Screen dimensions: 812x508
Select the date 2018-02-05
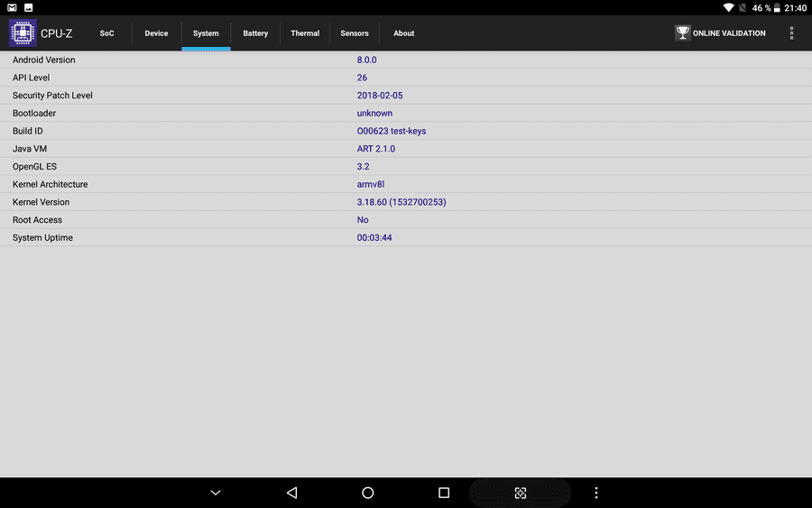[380, 96]
